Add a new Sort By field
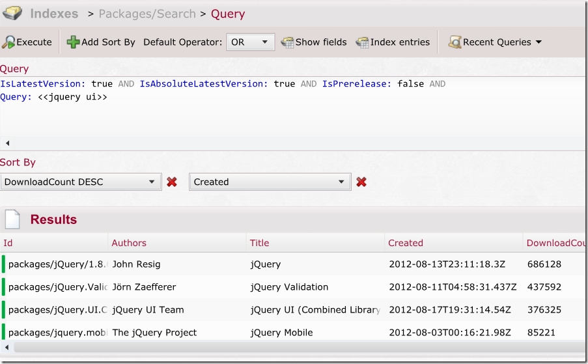Viewport: 588px width, 364px height. click(x=101, y=42)
